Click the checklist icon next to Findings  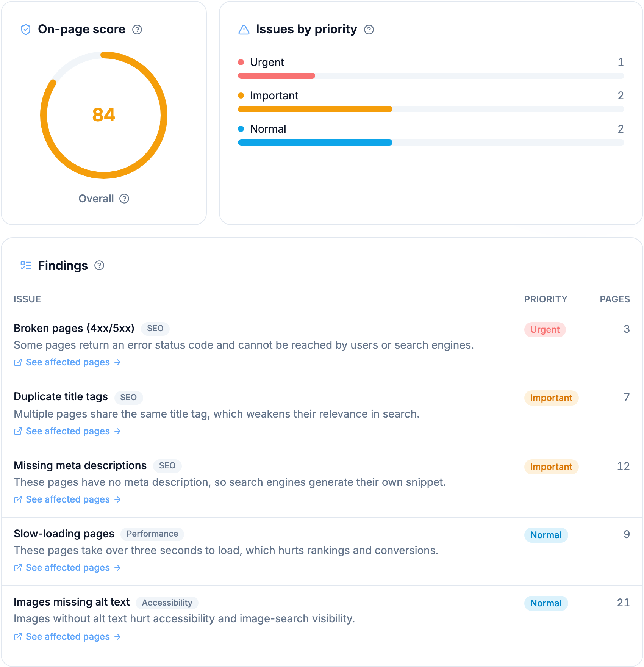pyautogui.click(x=26, y=265)
